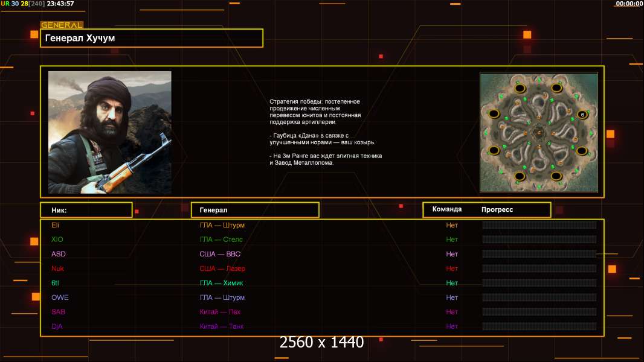Click the 23:43:57 clock display
The image size is (644, 362).
[x=60, y=4]
